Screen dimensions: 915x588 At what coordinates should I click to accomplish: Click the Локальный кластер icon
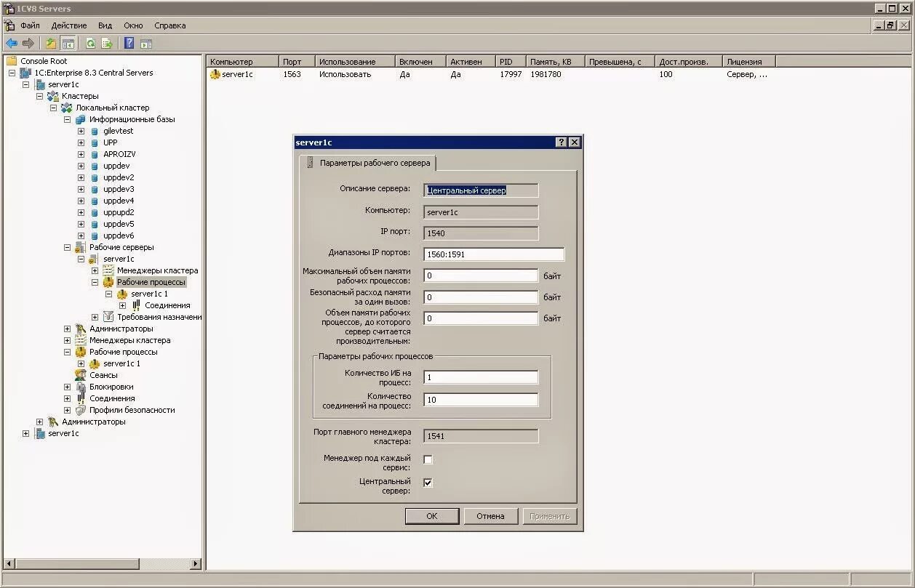coord(67,108)
